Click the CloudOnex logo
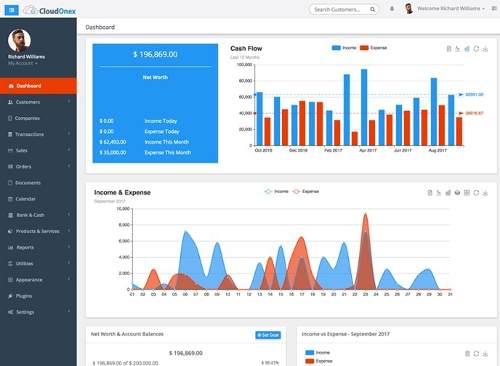 tap(50, 10)
